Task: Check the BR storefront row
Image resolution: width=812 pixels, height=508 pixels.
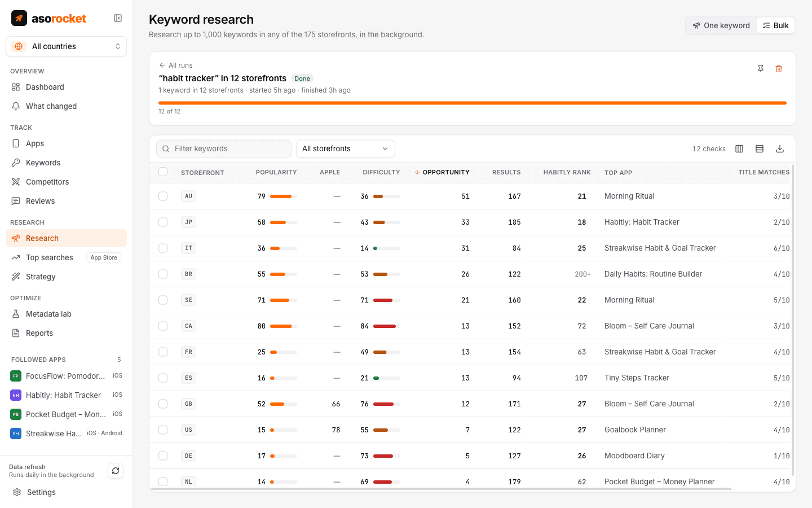Action: pyautogui.click(x=163, y=274)
